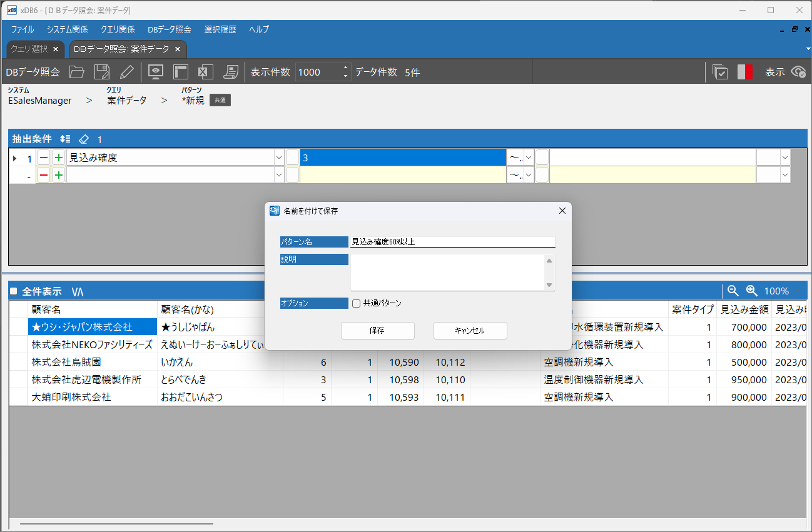Click the 保存 button in the dialog
The image size is (812, 532).
click(x=377, y=331)
